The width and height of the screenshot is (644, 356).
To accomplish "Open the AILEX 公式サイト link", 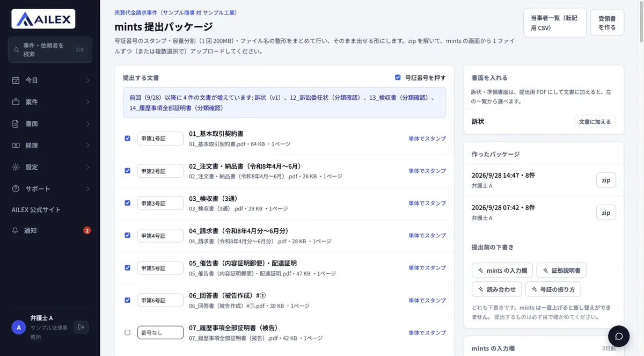I will click(36, 209).
